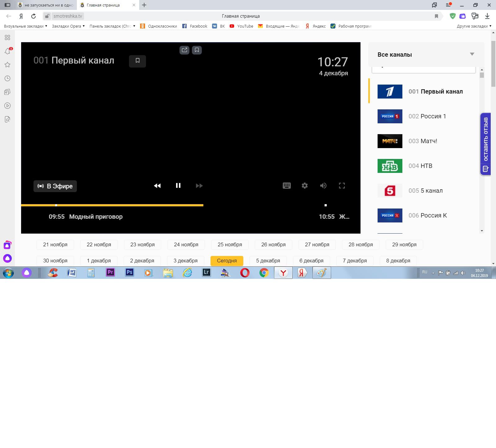Pause the live broadcast
This screenshot has width=496, height=448.
pyautogui.click(x=178, y=186)
